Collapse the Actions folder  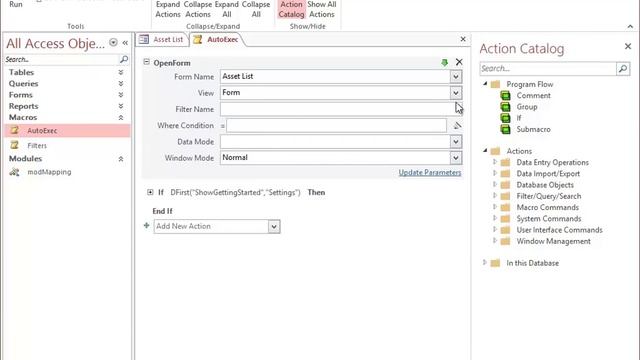click(x=485, y=151)
